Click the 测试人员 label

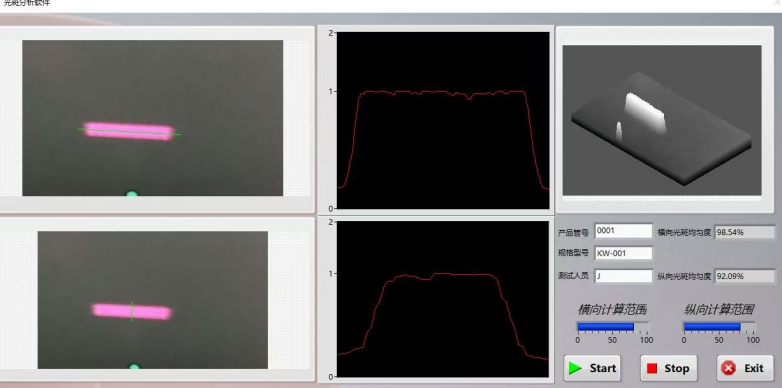pyautogui.click(x=573, y=276)
